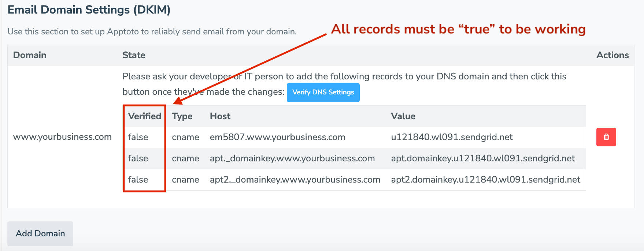The width and height of the screenshot is (644, 251).
Task: Click cname in the em5807 row
Action: point(185,137)
